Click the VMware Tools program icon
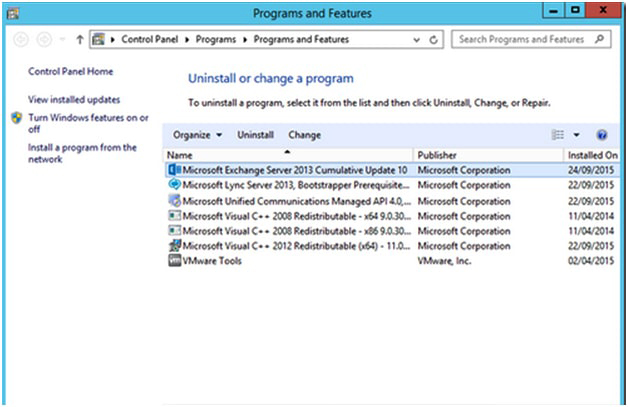 174,260
